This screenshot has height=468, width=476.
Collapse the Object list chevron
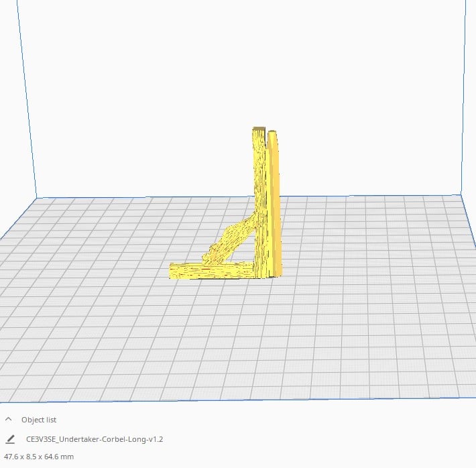click(9, 420)
